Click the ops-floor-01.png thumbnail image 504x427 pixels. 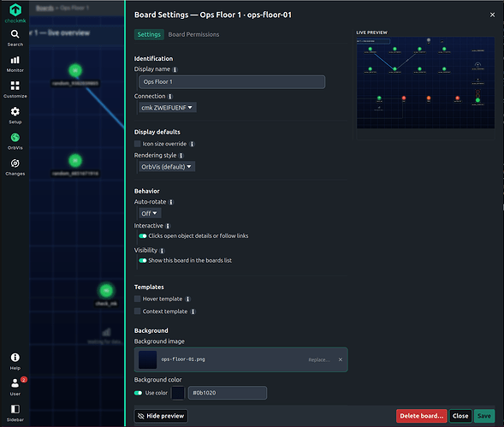click(x=147, y=359)
